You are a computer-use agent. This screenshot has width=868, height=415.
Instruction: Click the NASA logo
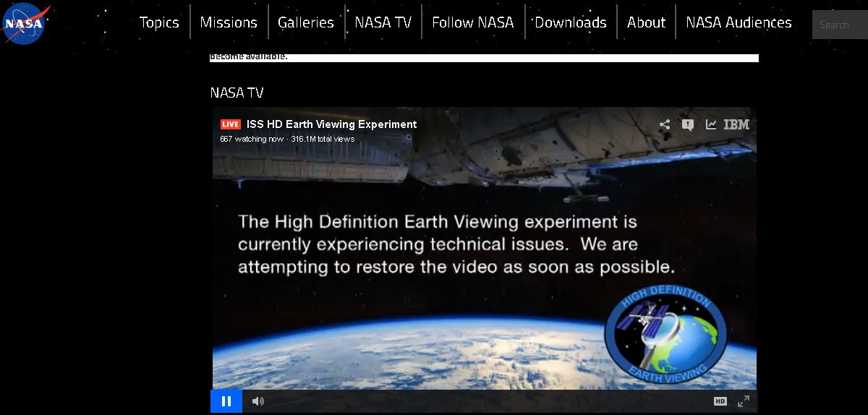[26, 23]
